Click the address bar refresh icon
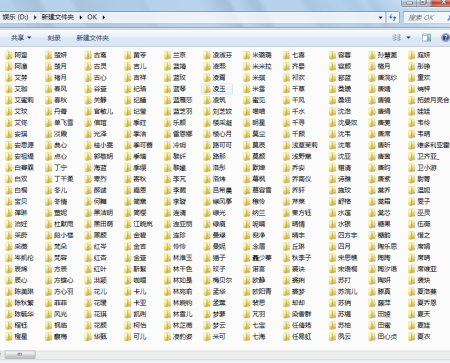 point(393,17)
